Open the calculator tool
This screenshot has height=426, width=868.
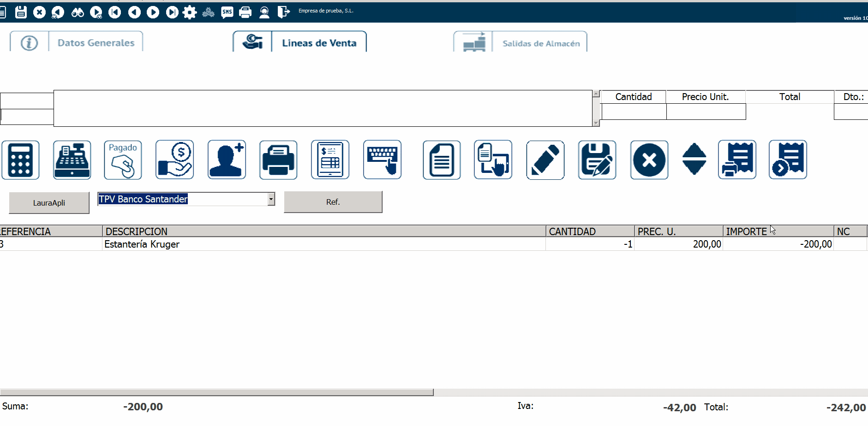pos(20,160)
